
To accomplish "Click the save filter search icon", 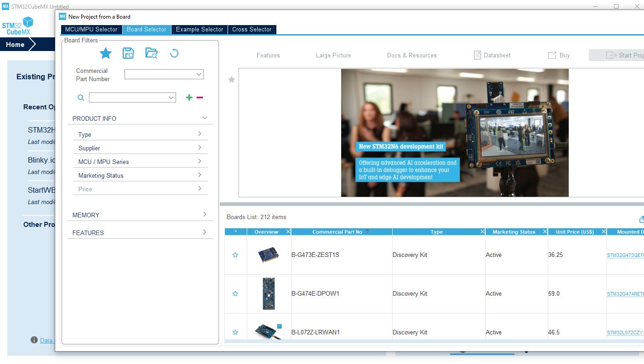I will point(129,53).
